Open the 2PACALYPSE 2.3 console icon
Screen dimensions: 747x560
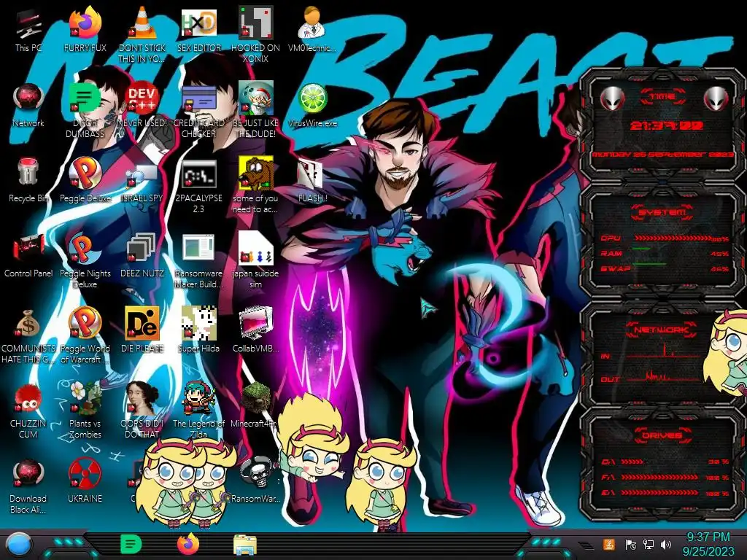point(198,174)
